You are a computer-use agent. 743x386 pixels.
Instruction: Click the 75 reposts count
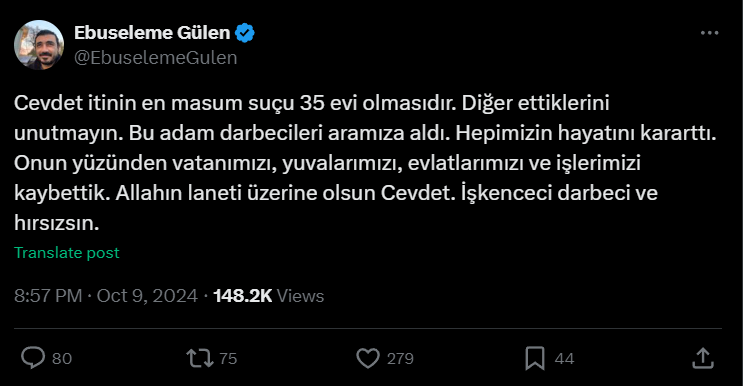click(228, 359)
